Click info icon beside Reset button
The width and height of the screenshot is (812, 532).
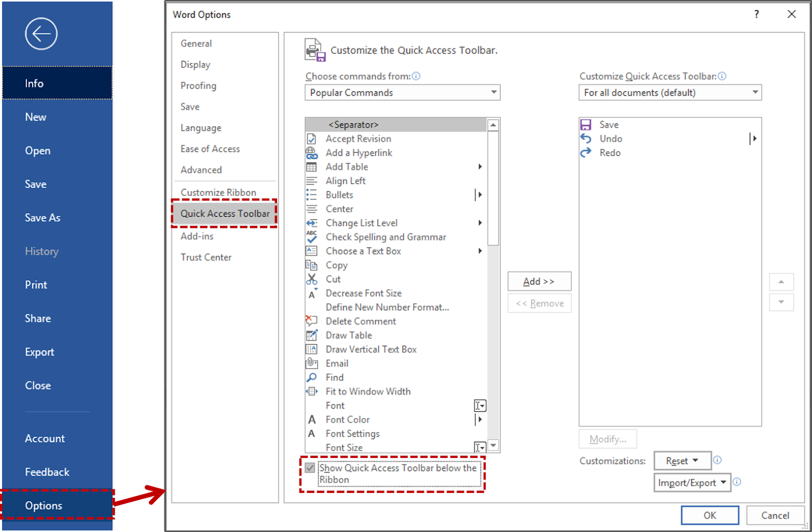717,460
